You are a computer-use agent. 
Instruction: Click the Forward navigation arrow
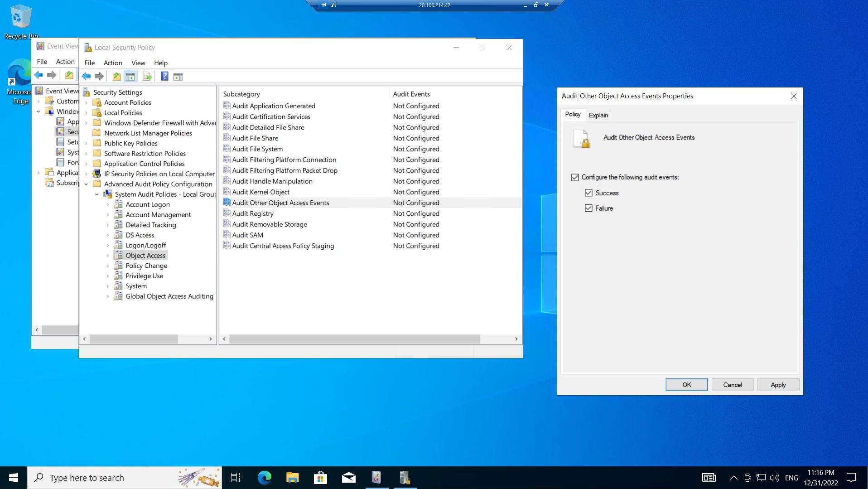tap(99, 76)
